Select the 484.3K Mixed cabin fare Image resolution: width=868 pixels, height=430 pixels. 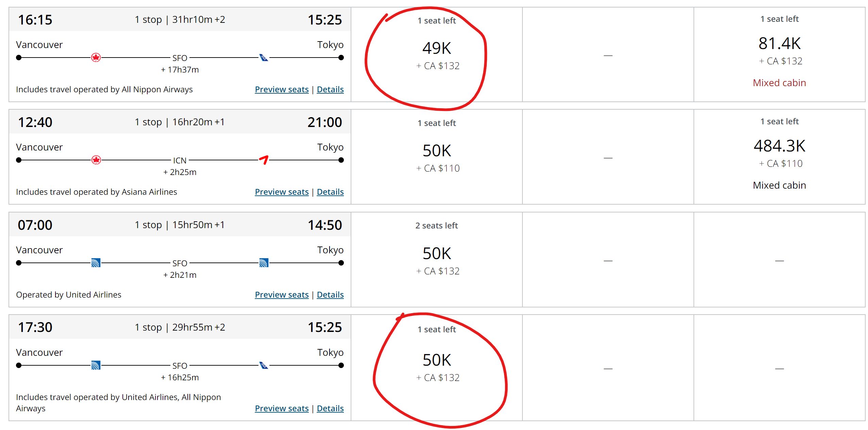click(779, 157)
